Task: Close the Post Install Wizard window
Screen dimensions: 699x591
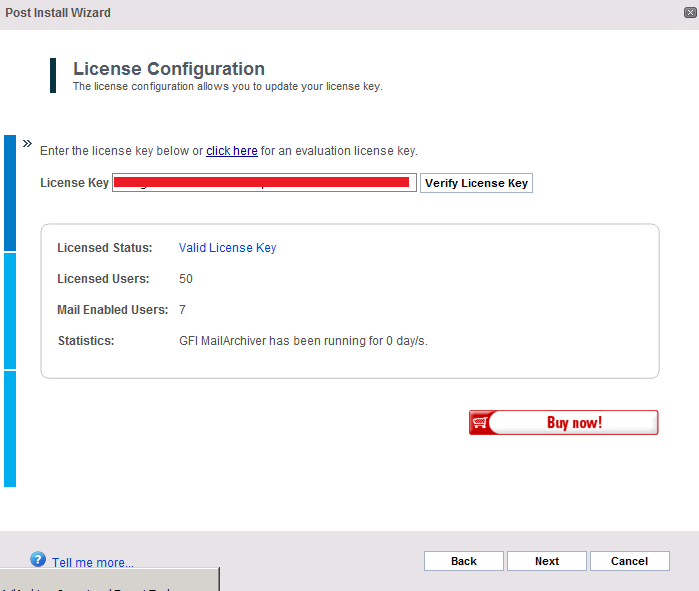Action: click(x=690, y=12)
